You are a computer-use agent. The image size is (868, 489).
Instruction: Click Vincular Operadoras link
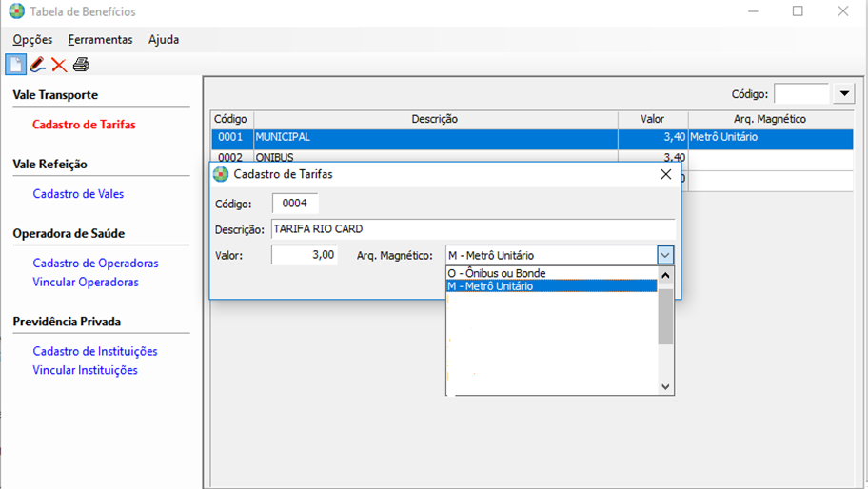click(x=86, y=283)
